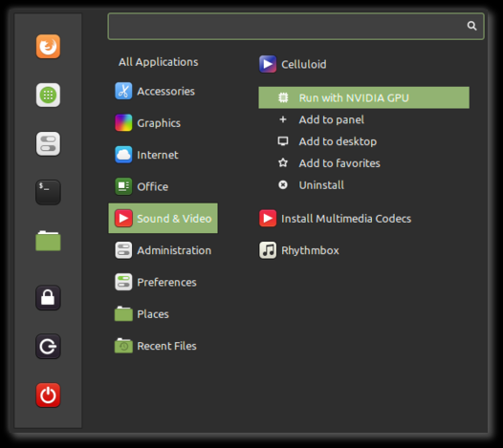Click the plus icon beside Add to panel
Viewport: 503px width, 448px height.
283,119
